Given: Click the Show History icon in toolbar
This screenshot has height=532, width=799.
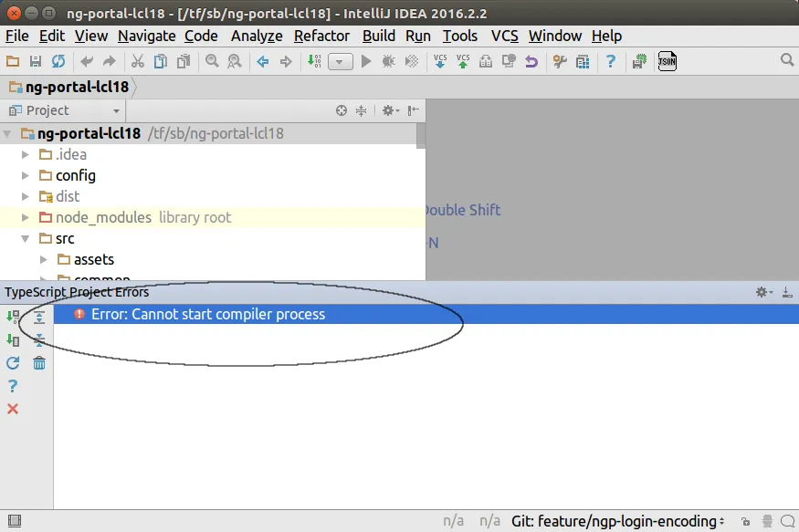Looking at the screenshot, I should point(486,62).
